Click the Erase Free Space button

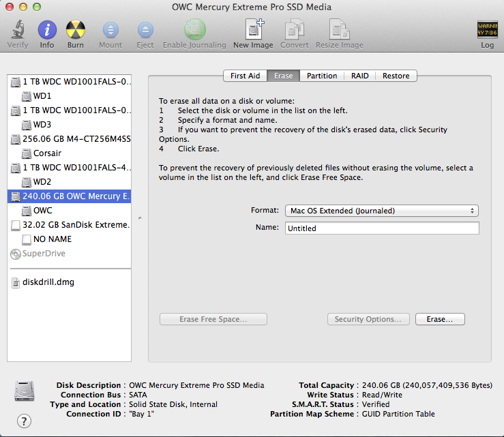tap(213, 319)
